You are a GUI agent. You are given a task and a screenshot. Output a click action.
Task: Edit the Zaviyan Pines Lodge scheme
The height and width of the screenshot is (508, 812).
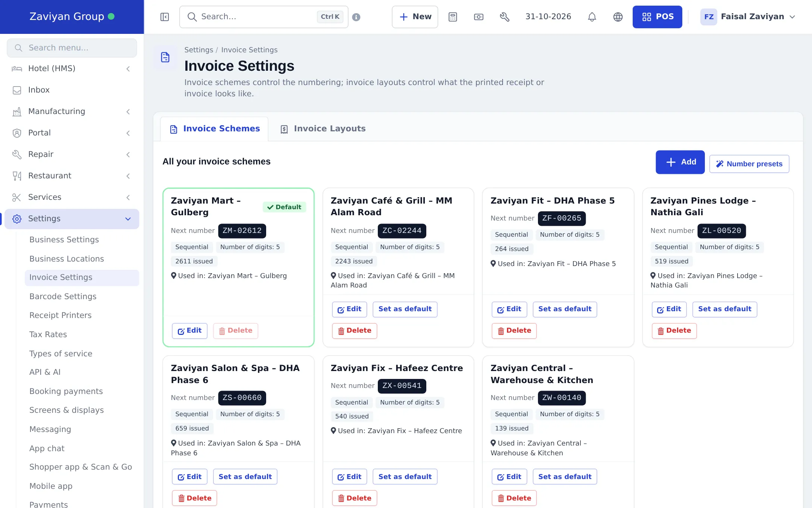point(669,309)
